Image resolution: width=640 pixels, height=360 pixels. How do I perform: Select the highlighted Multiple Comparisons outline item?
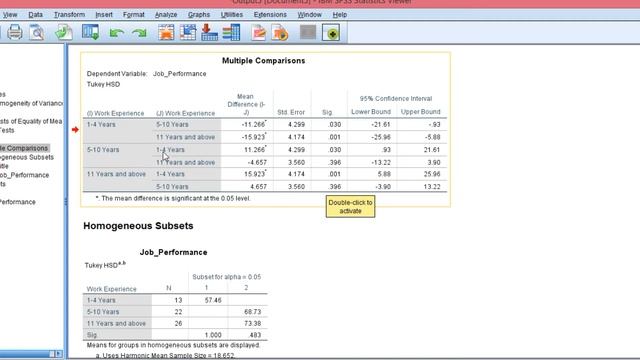(24, 148)
